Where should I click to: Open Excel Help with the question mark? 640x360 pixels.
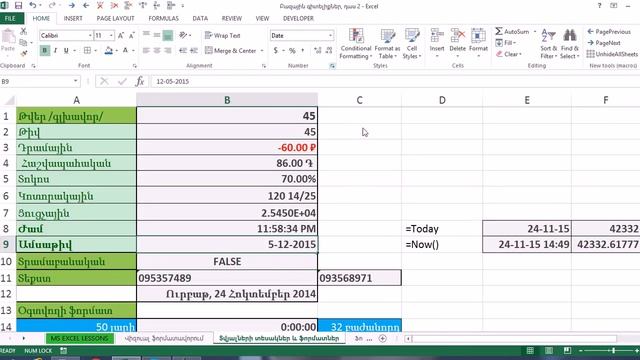(599, 6)
